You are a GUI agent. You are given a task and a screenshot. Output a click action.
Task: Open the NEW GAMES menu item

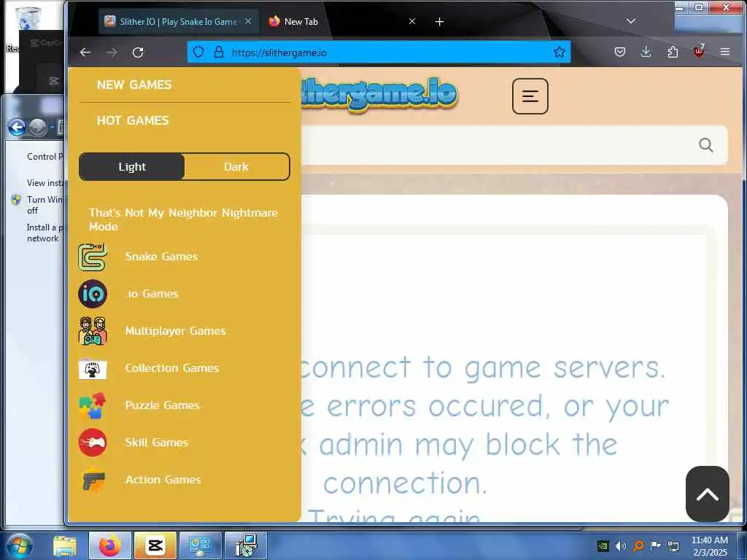point(134,85)
